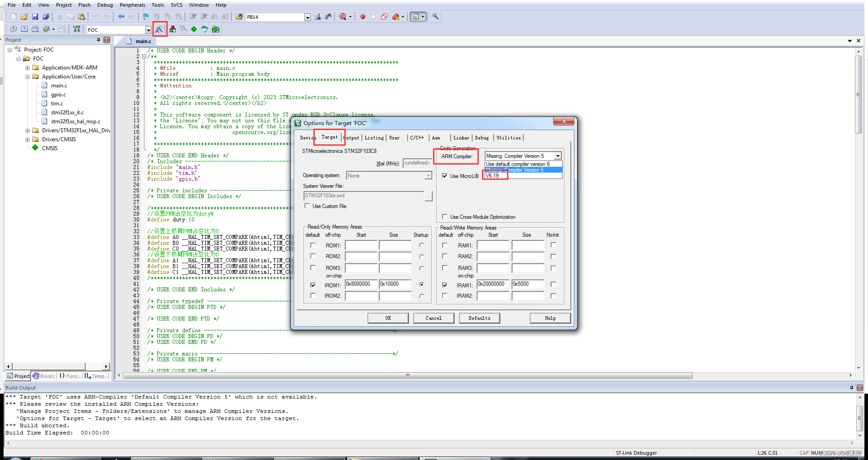Launch the Pack Installer icon

click(216, 29)
